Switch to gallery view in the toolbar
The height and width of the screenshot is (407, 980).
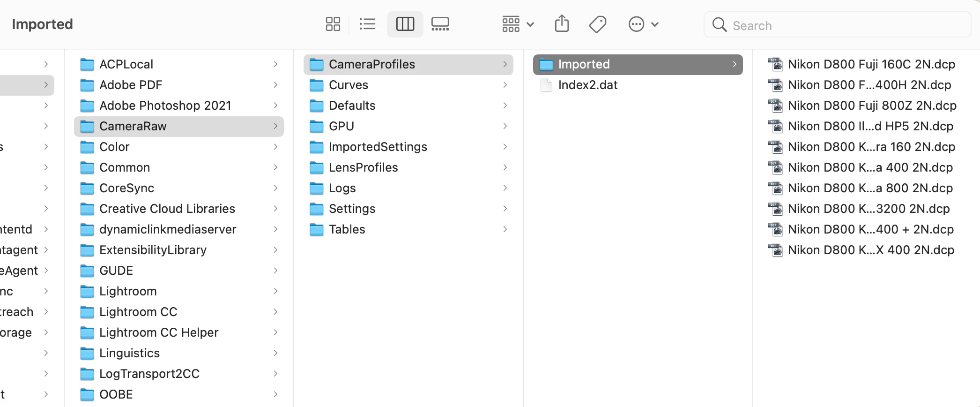440,24
